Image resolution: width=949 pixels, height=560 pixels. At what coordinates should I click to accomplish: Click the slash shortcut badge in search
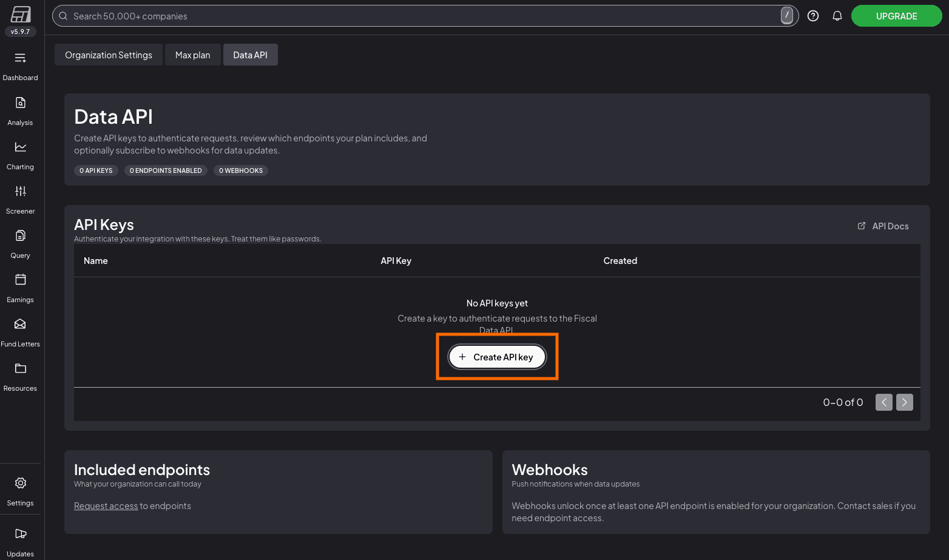click(787, 16)
